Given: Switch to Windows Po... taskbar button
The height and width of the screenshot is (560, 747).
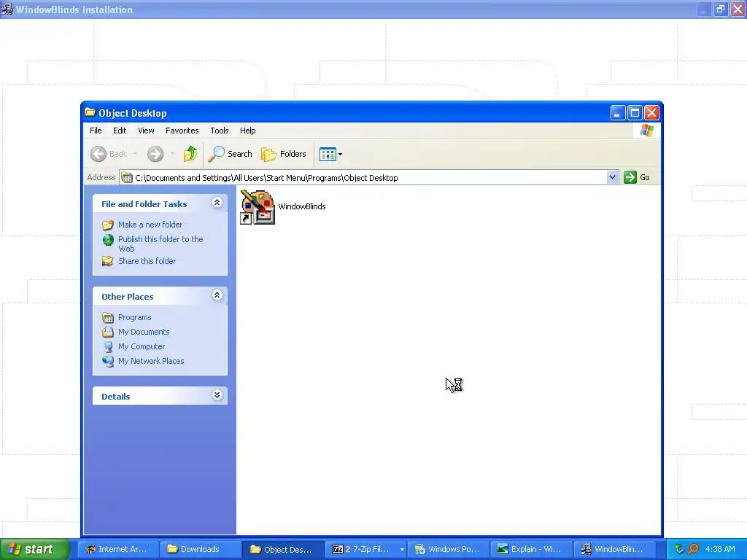Looking at the screenshot, I should tap(449, 549).
